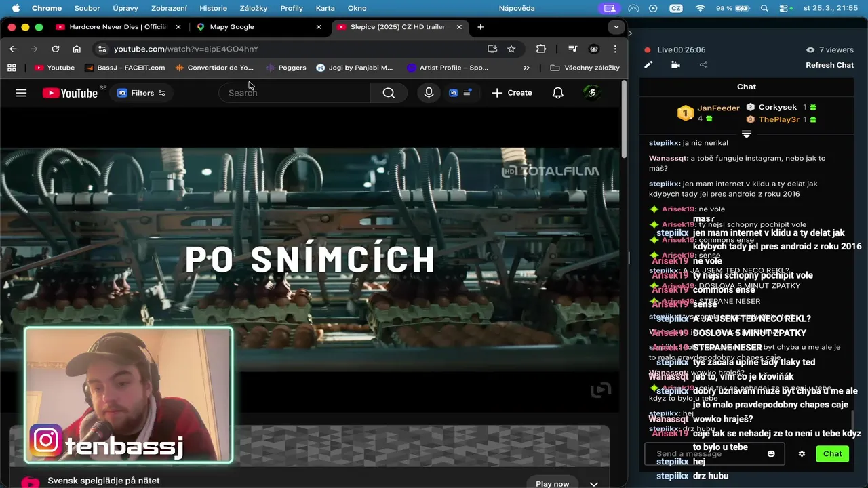
Task: Open the Convertidor de Yo... bookmark
Action: click(214, 68)
